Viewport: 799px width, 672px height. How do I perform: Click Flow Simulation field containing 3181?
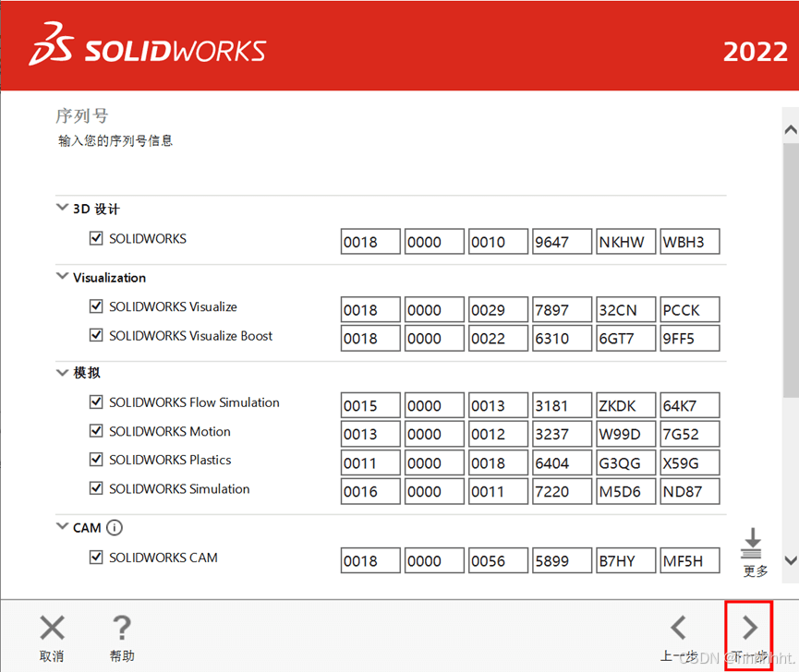point(562,405)
